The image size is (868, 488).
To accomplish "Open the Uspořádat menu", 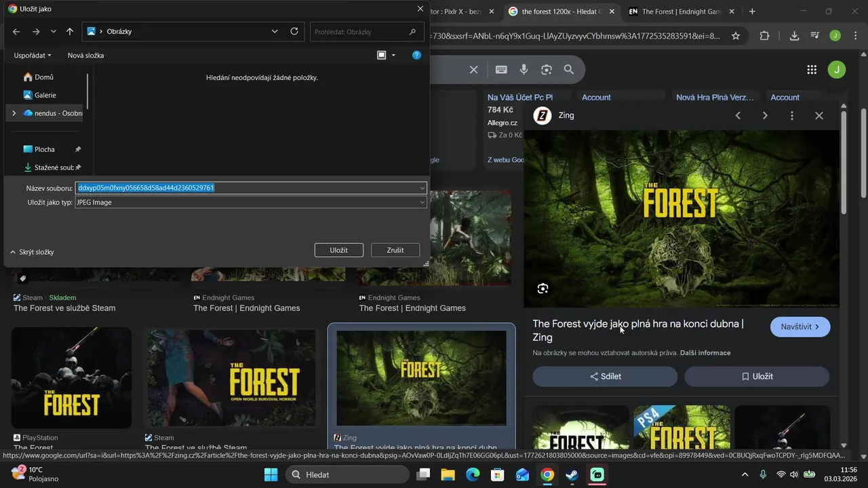I will 33,55.
